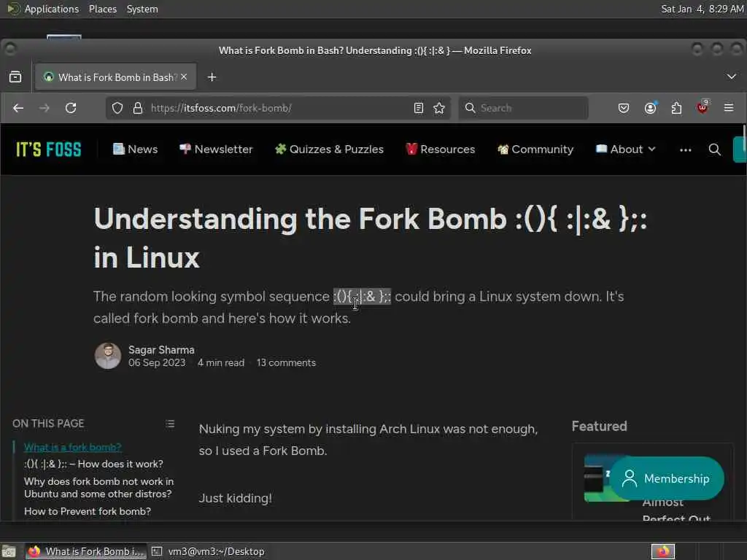Click the It's FOSS site search magnifier
Viewport: 747px width, 560px height.
click(x=715, y=149)
